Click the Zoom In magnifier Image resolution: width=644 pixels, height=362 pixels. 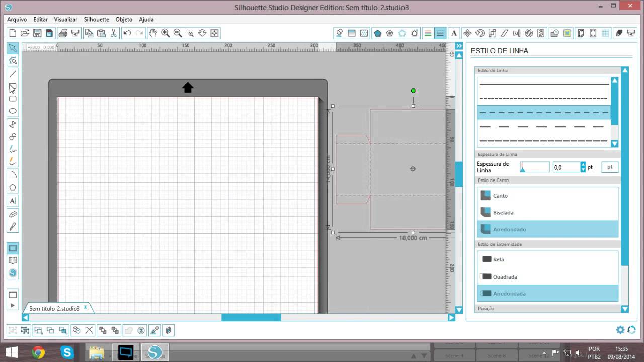(x=166, y=33)
